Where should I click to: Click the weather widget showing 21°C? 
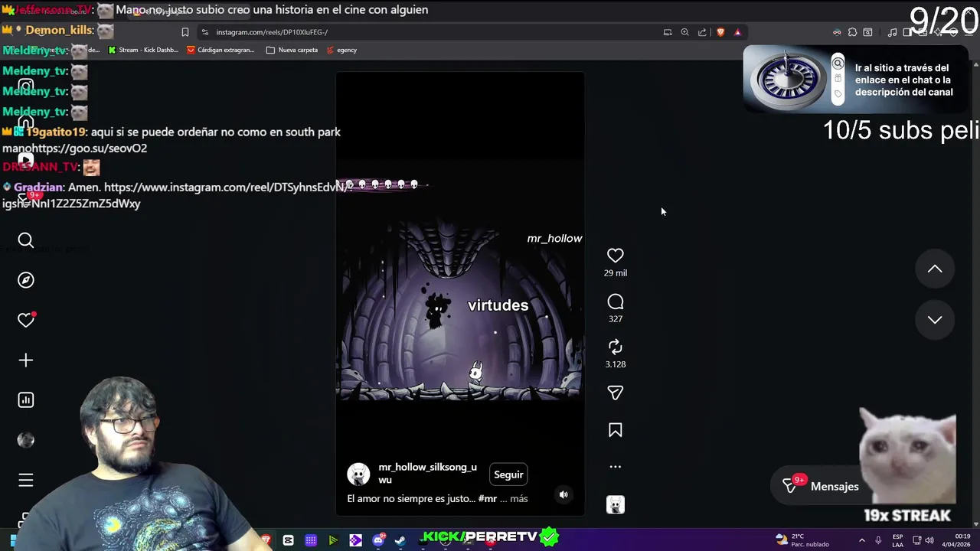click(802, 540)
